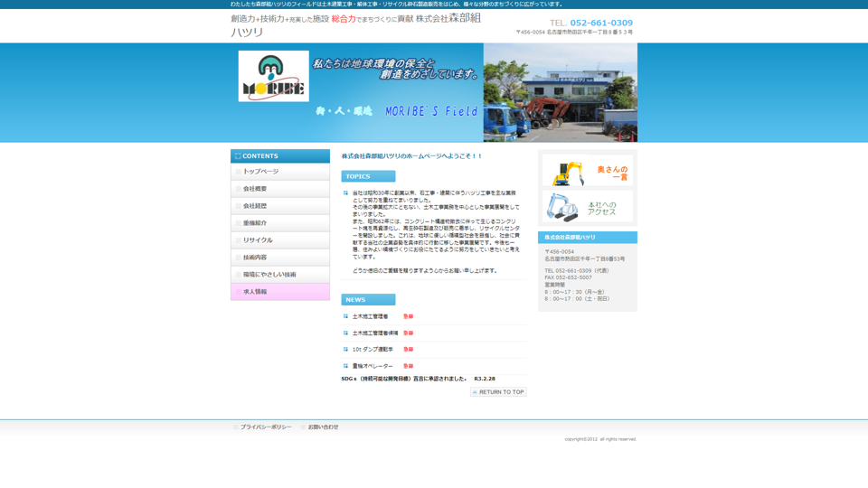Select 技術内容 in the contents menu
Viewport: 868px width, 488px height.
[279, 258]
